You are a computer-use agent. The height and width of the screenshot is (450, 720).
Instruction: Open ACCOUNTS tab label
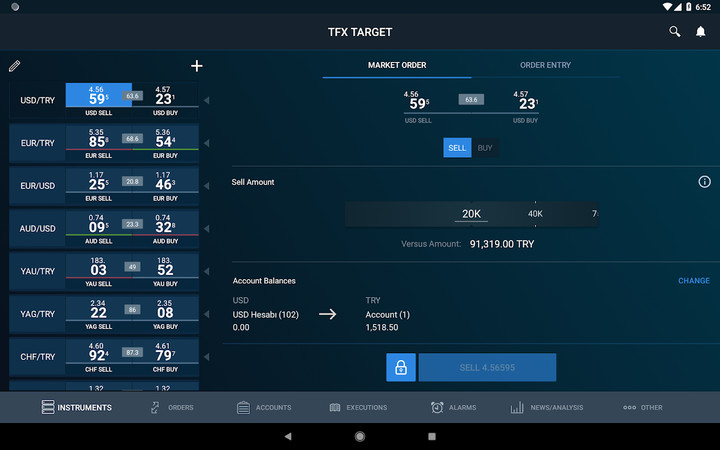[x=273, y=407]
